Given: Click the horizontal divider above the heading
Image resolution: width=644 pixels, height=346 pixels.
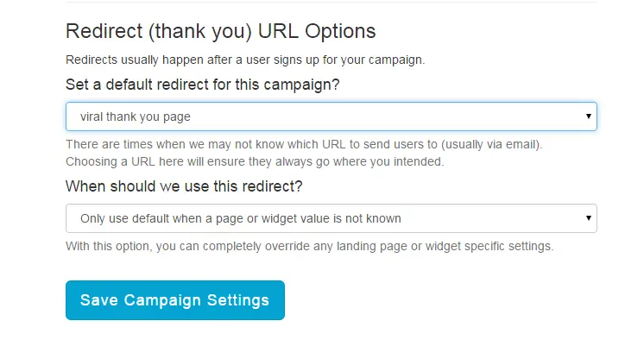Looking at the screenshot, I should point(331,3).
